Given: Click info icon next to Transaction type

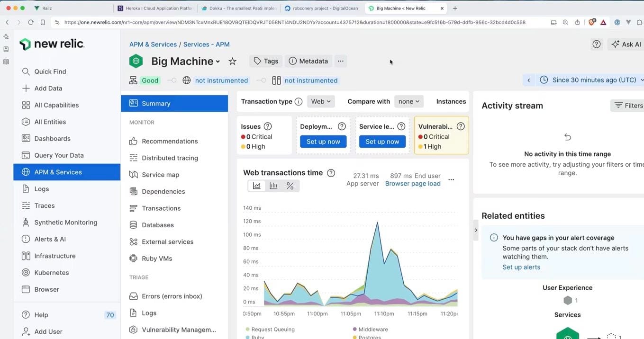Looking at the screenshot, I should pos(299,101).
